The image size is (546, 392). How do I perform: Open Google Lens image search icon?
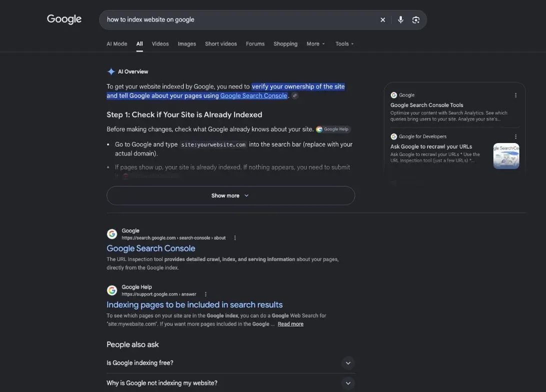click(416, 20)
